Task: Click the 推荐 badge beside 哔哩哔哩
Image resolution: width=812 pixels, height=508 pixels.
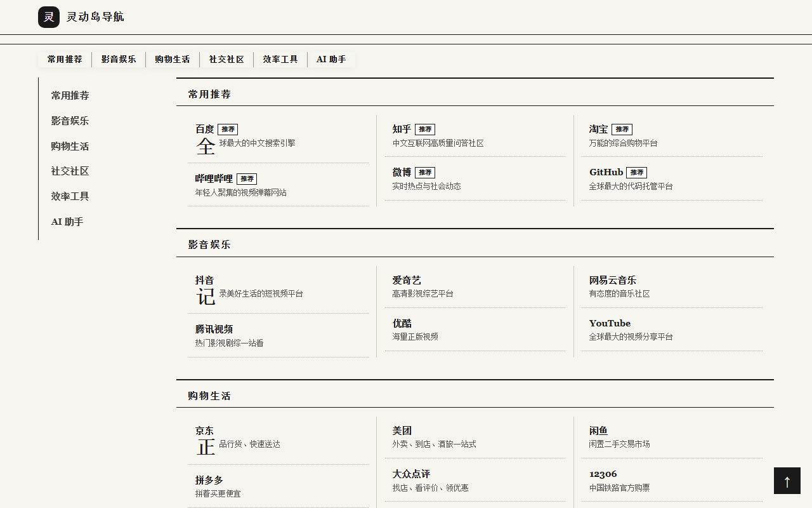Action: click(247, 179)
